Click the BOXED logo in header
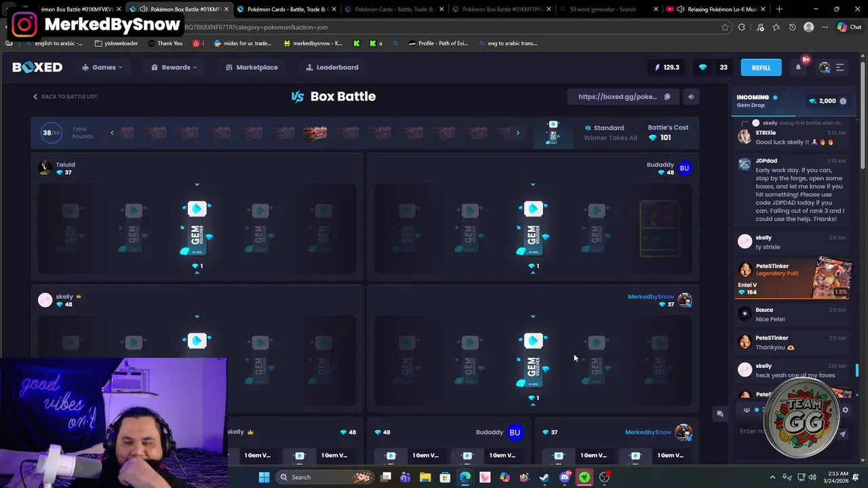 coord(37,67)
